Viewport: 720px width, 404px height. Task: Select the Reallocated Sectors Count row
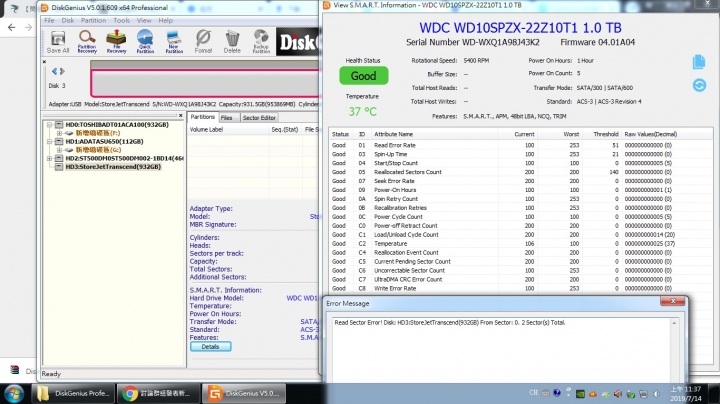coord(521,172)
